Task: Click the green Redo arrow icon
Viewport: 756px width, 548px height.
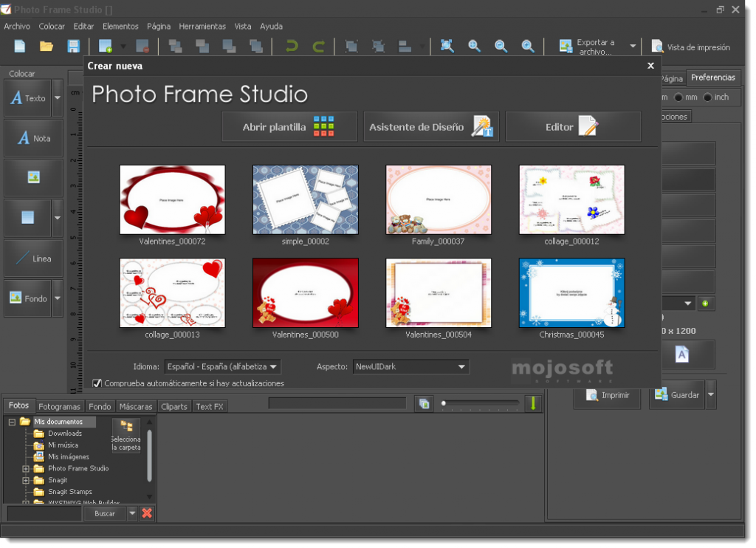Action: click(319, 47)
